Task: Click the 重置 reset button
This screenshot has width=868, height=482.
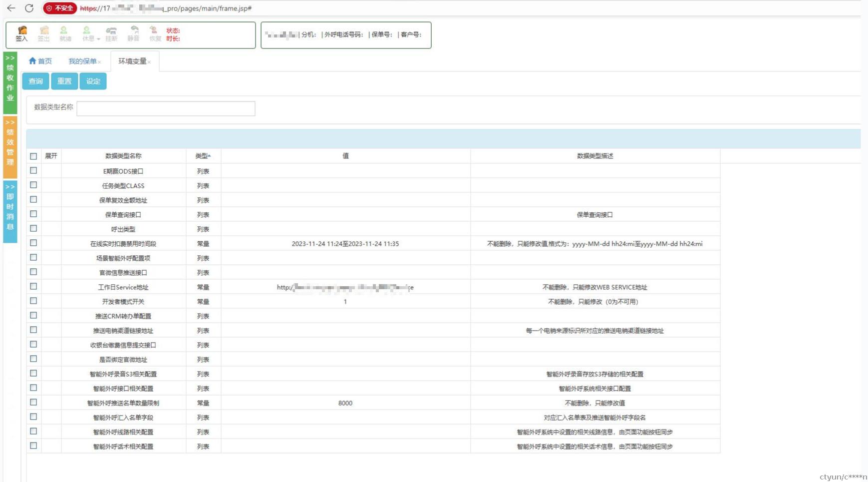Action: [64, 81]
